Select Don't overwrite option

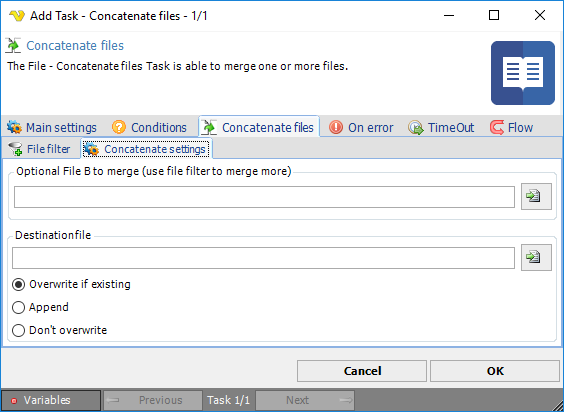[60, 330]
